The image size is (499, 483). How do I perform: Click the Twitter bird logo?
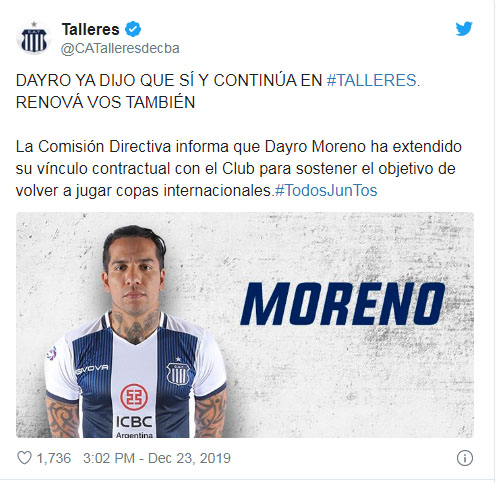(x=464, y=29)
